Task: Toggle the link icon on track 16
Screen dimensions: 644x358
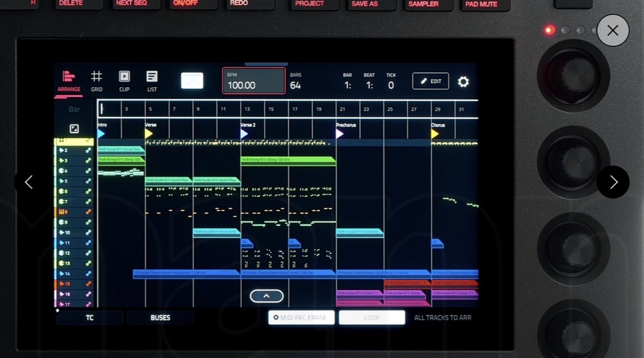Action: click(x=88, y=295)
